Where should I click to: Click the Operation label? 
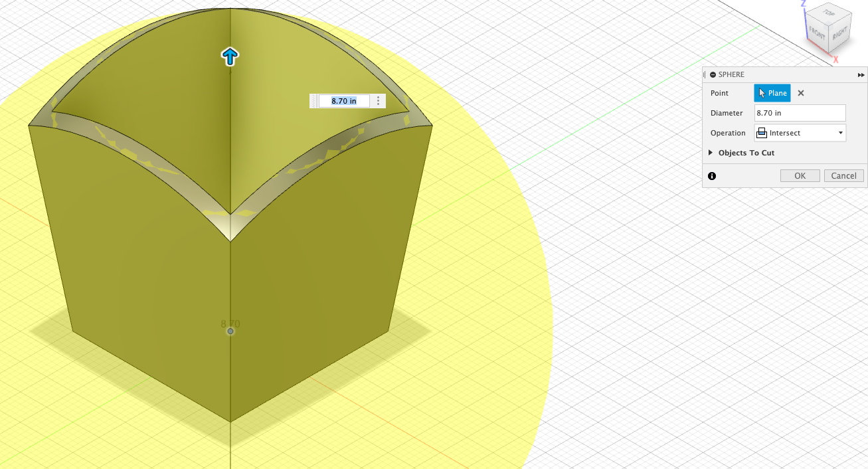pyautogui.click(x=728, y=133)
